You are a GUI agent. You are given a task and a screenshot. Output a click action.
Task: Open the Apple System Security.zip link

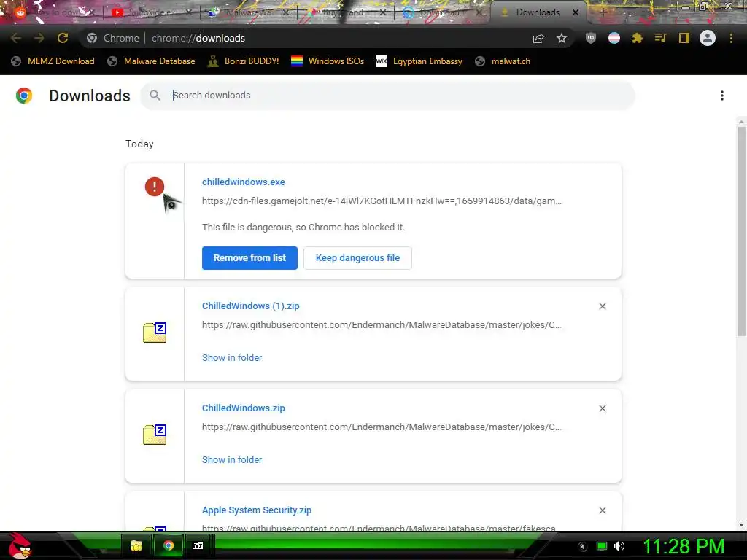point(257,510)
